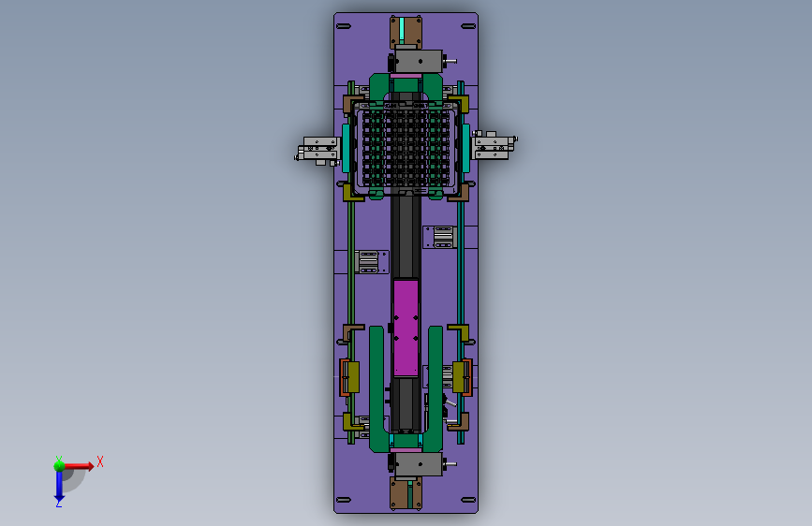The image size is (812, 526).
Task: Select the bottom-right slot in the base plate
Action: [468, 500]
